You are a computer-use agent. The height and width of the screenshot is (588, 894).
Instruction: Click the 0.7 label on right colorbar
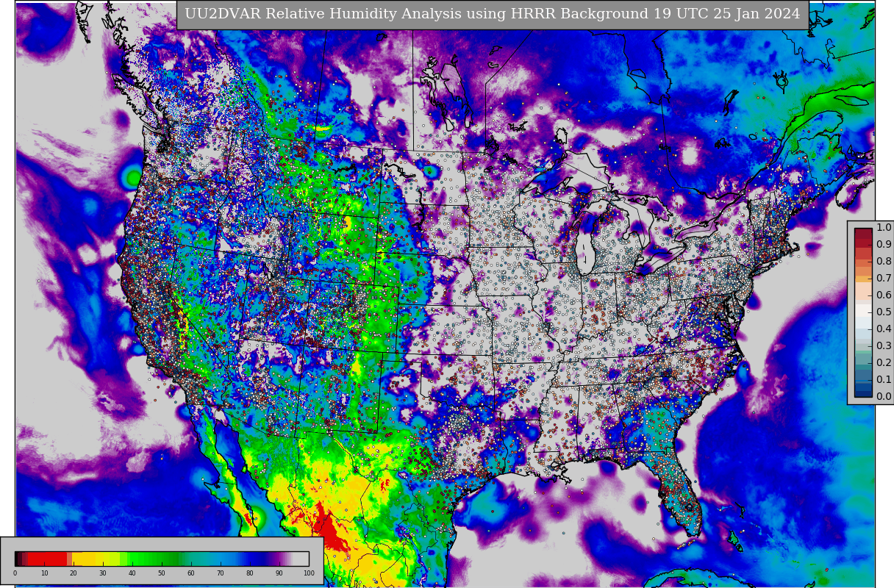tap(884, 278)
